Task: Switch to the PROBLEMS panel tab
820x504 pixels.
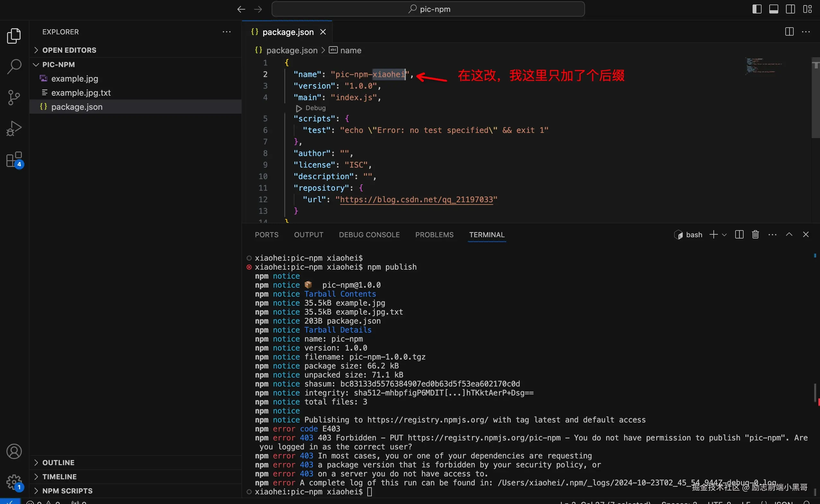Action: point(434,235)
